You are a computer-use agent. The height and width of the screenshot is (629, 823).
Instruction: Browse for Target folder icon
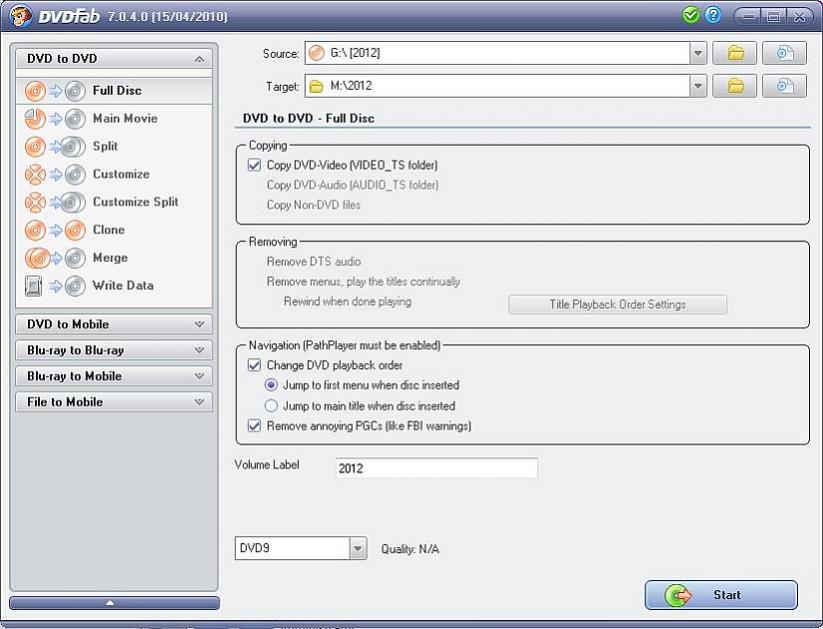click(735, 86)
